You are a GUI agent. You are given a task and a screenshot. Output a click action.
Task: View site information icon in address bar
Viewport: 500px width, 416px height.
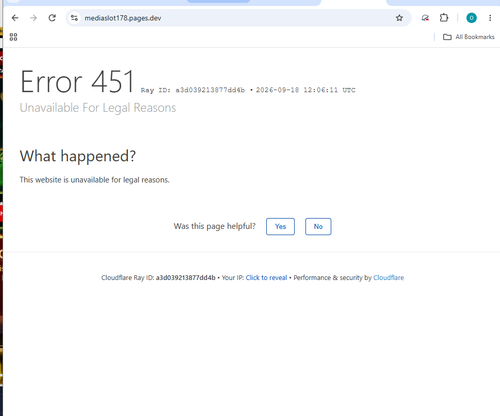74,18
